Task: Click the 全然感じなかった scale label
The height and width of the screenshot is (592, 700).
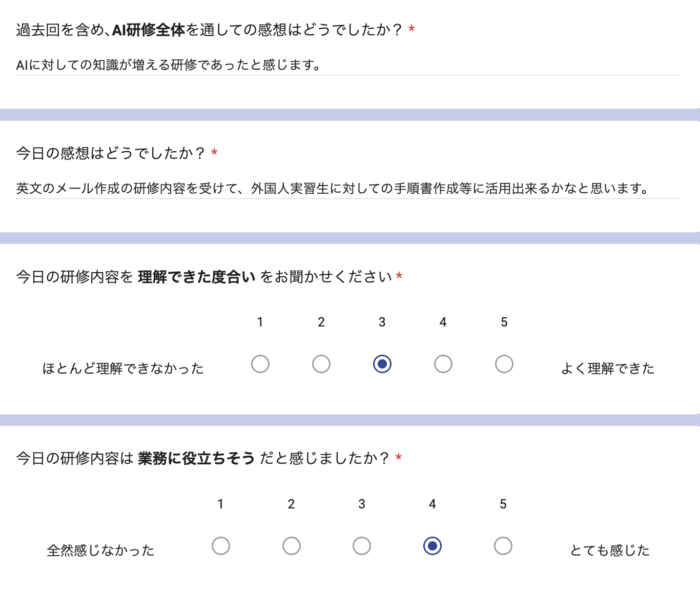Action: point(101,550)
